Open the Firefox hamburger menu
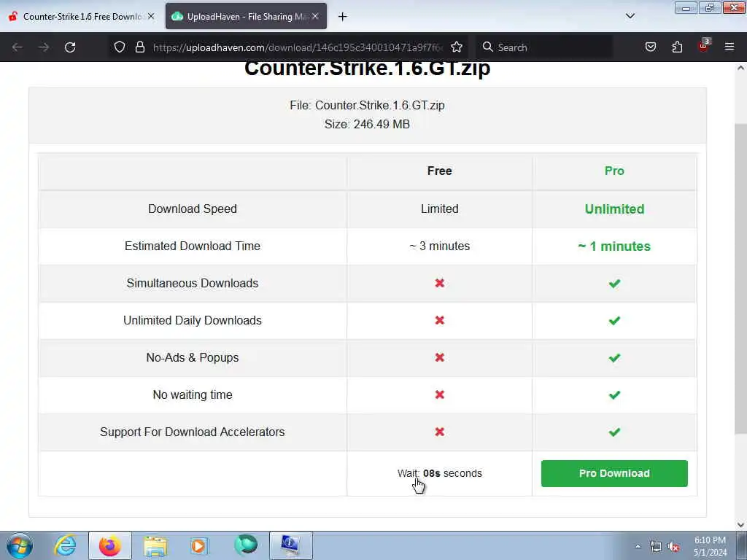 click(x=729, y=47)
